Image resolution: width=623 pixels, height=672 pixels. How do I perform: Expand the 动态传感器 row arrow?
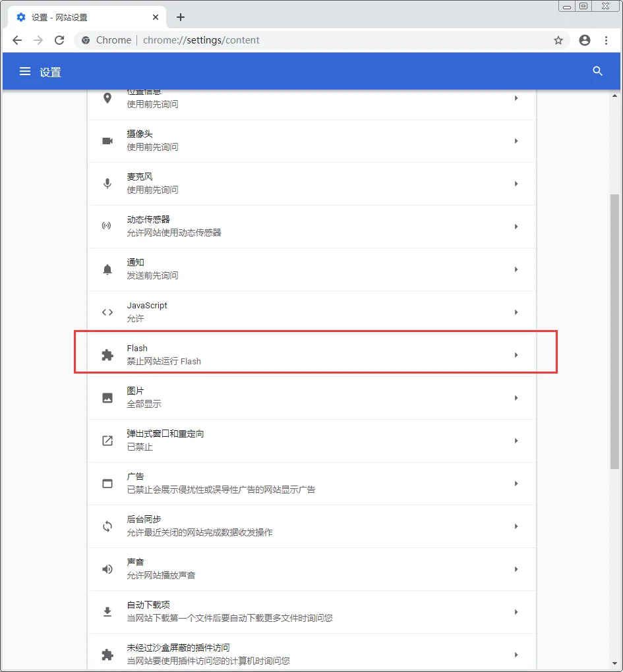516,227
